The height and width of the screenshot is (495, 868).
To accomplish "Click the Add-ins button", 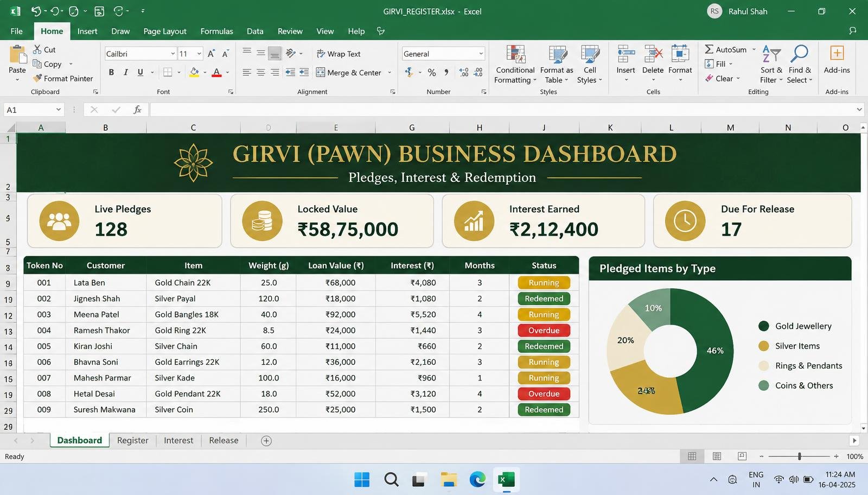I will click(837, 60).
